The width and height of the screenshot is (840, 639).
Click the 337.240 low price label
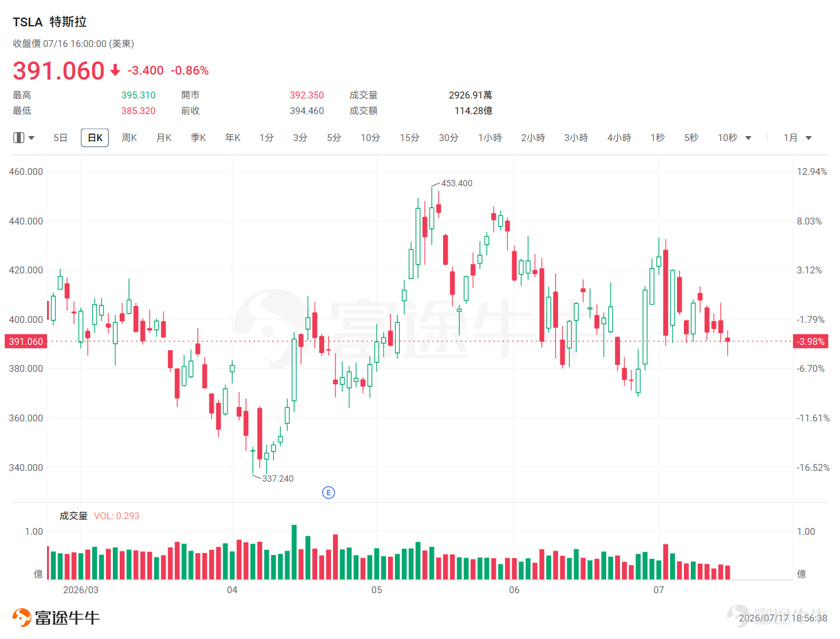click(x=278, y=478)
